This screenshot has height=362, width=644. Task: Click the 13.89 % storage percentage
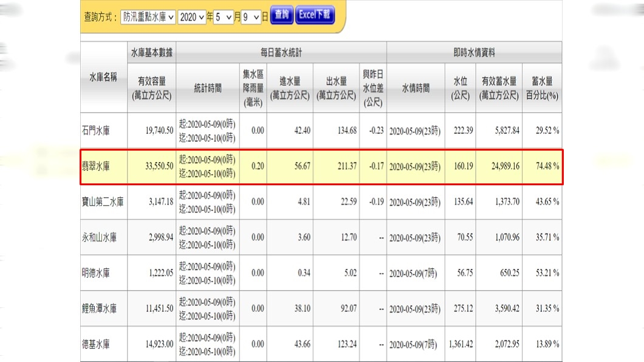(547, 344)
